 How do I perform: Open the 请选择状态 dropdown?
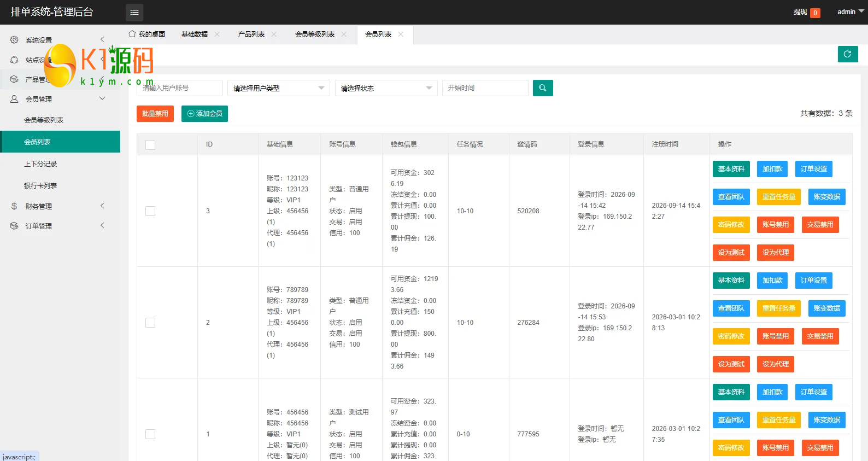(386, 88)
